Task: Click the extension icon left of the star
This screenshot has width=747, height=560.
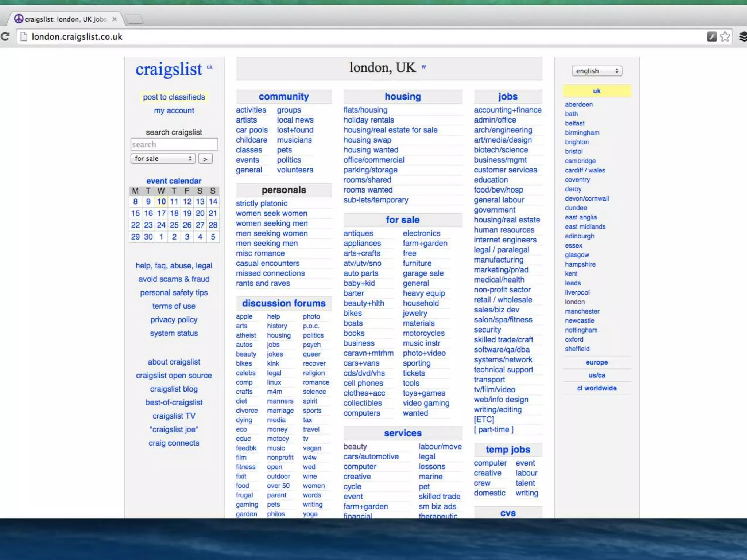Action: 712,36
